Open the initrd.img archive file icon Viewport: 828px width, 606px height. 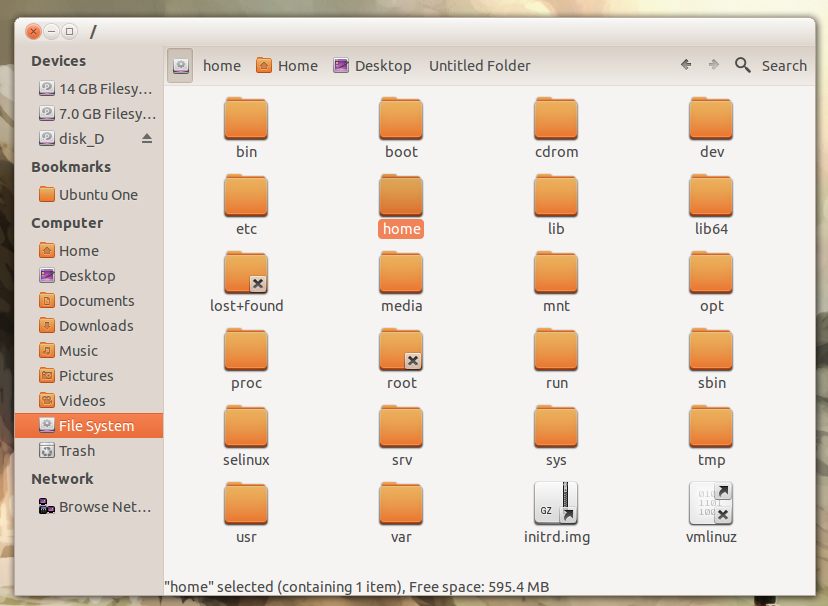point(556,503)
